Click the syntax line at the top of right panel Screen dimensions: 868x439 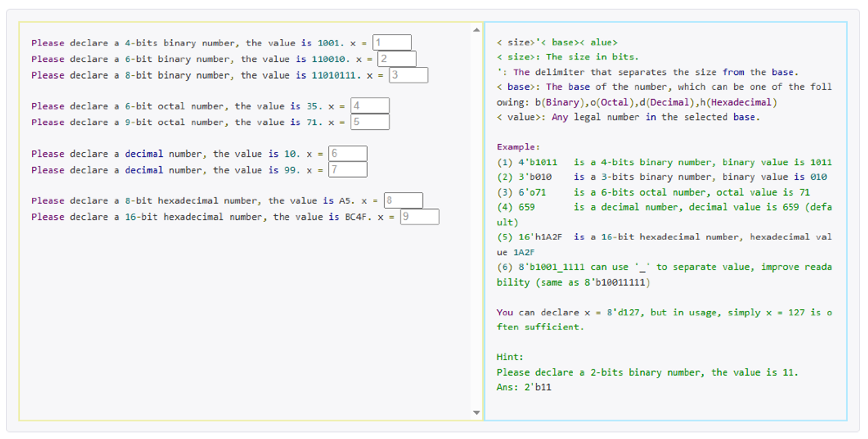557,42
